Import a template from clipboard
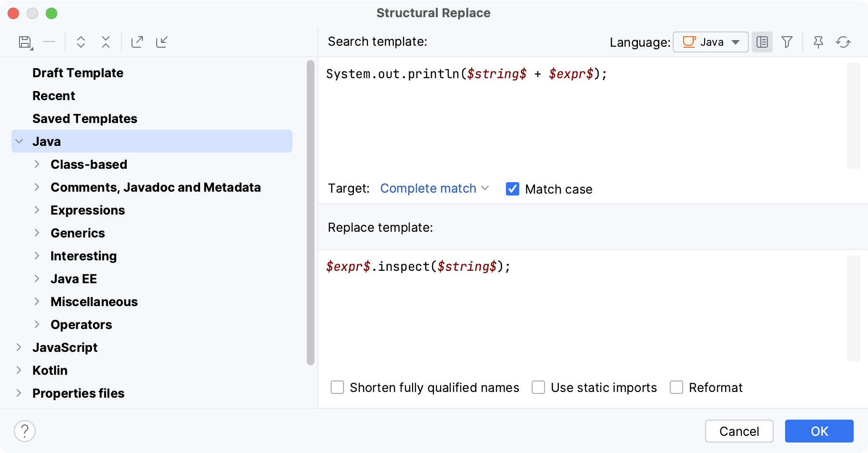Screen dimensions: 868x453 [x=162, y=42]
